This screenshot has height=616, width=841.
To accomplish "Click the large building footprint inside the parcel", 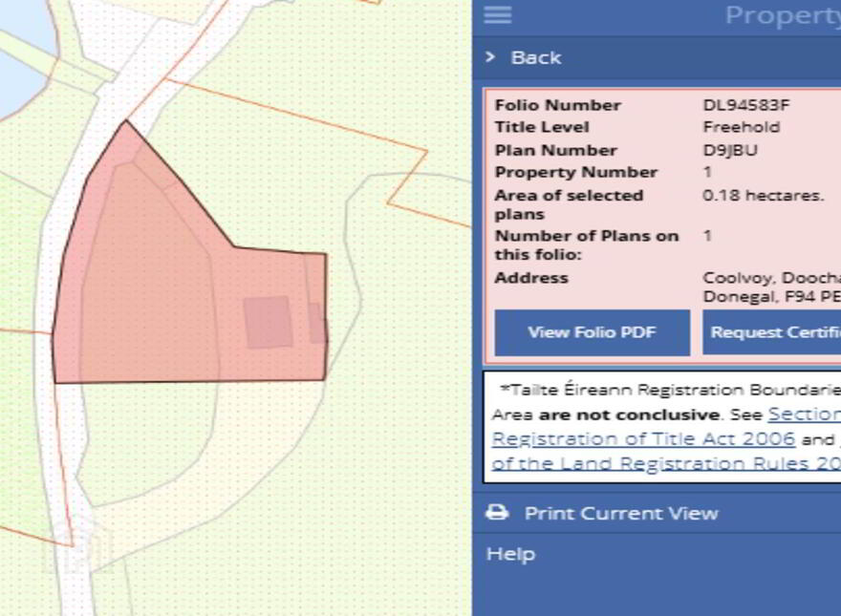I will (268, 322).
